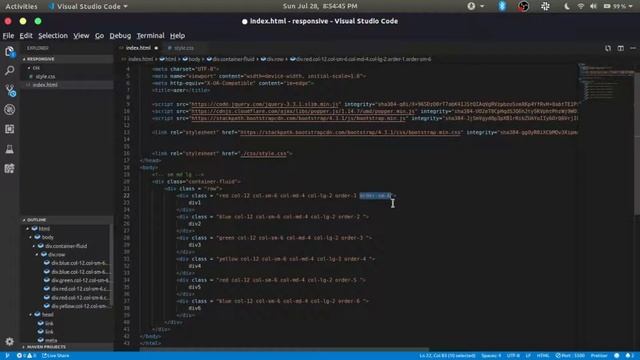The image size is (640, 360).
Task: Open the editor More Actions ellipsis
Action: pyautogui.click(x=633, y=48)
